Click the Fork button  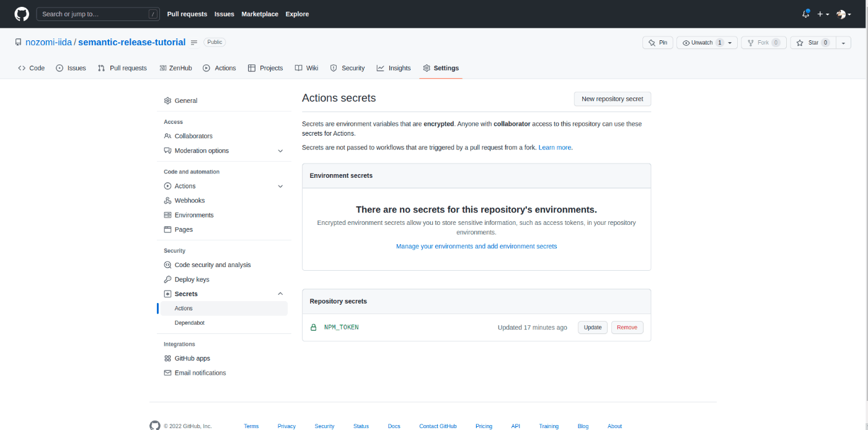pos(764,43)
